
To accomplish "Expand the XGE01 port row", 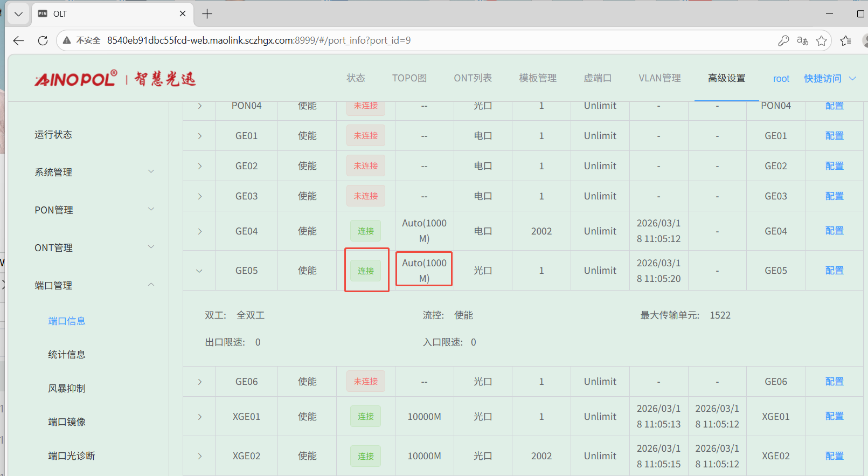I will click(199, 417).
